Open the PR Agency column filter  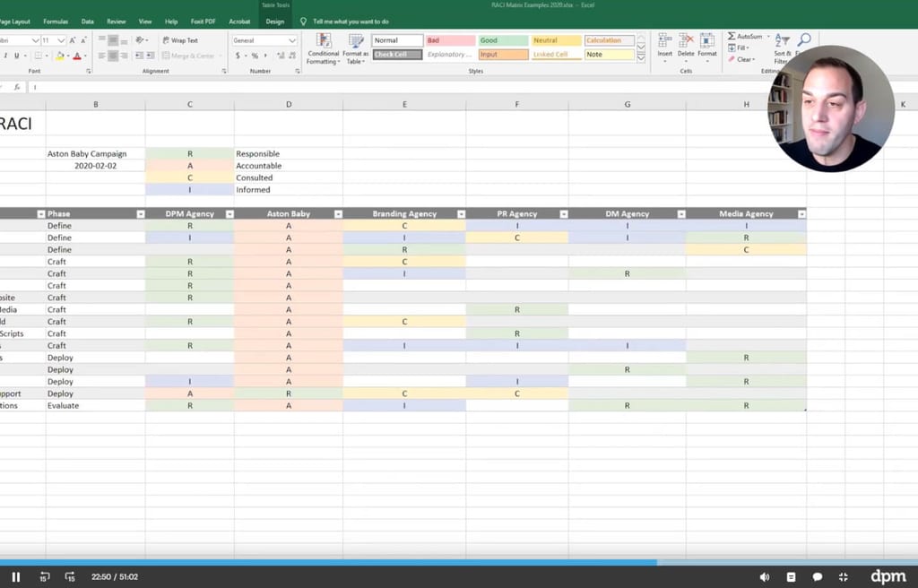click(x=564, y=213)
